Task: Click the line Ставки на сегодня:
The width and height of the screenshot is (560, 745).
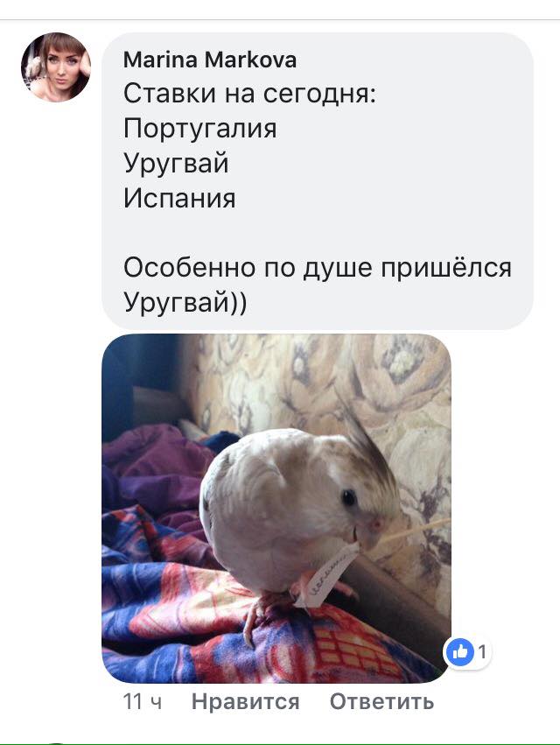Action: pyautogui.click(x=250, y=94)
